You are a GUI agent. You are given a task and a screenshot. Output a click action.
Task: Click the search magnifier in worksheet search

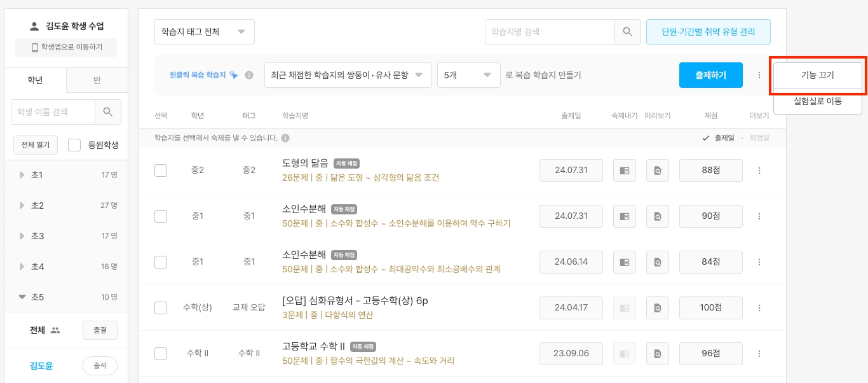click(x=627, y=32)
